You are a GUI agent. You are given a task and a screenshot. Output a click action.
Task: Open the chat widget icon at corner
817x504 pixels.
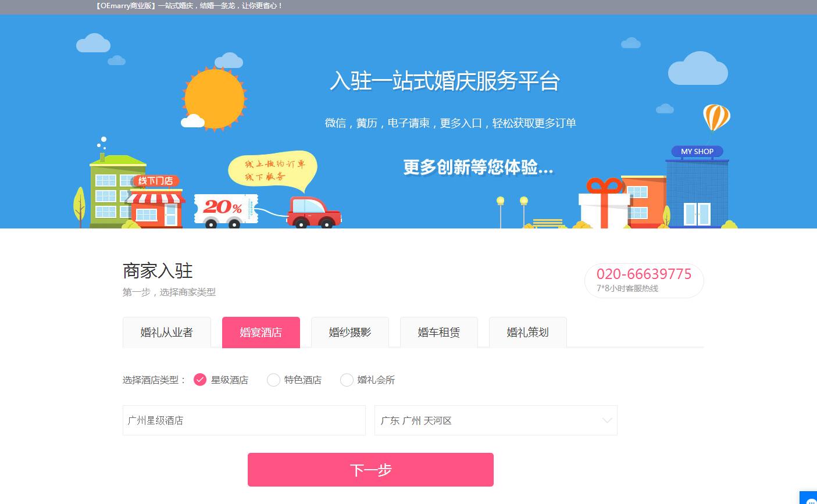coord(809,498)
